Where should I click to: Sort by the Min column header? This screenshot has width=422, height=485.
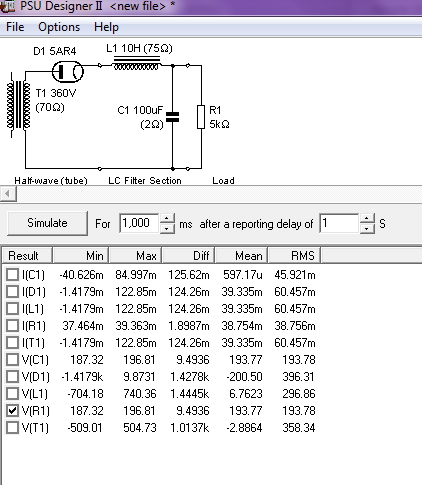(x=81, y=256)
